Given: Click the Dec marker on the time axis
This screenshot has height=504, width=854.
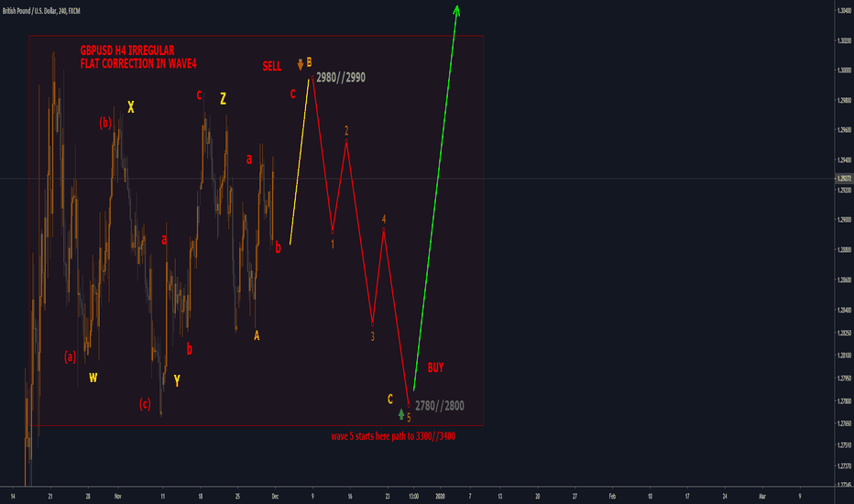Looking at the screenshot, I should coord(276,496).
